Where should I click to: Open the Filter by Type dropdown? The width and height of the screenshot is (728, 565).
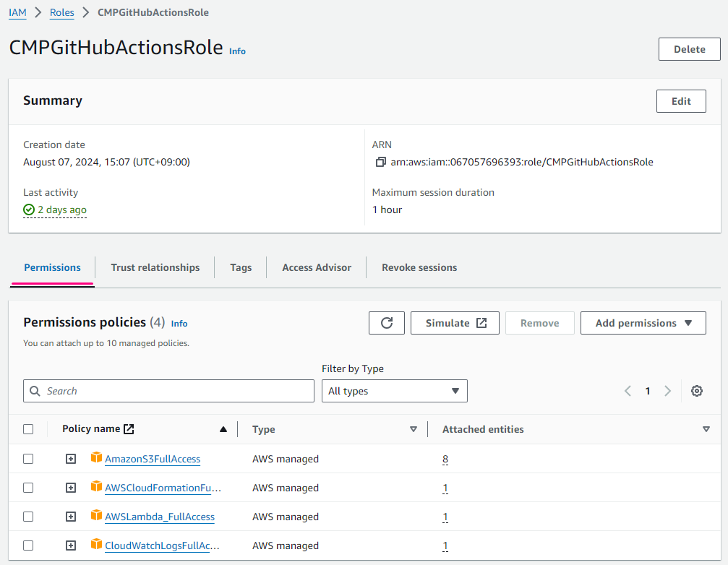(x=394, y=391)
